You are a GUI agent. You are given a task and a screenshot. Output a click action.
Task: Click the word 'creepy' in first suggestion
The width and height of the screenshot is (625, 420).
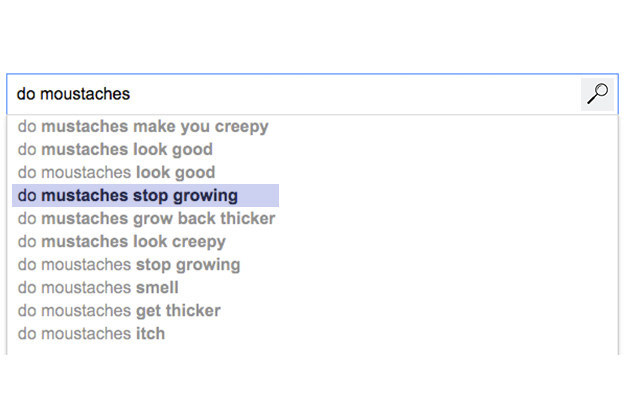(x=242, y=127)
